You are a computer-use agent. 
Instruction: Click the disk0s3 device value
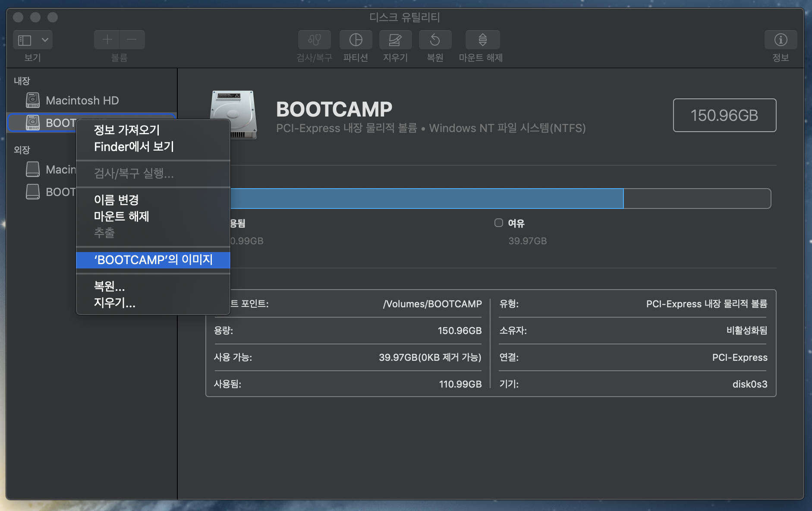point(750,384)
